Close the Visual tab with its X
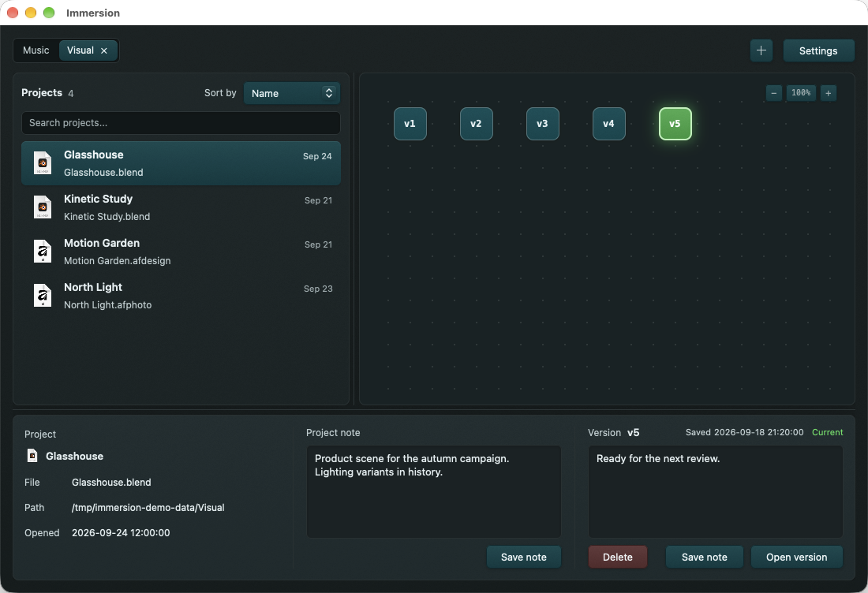The height and width of the screenshot is (593, 868). point(104,50)
